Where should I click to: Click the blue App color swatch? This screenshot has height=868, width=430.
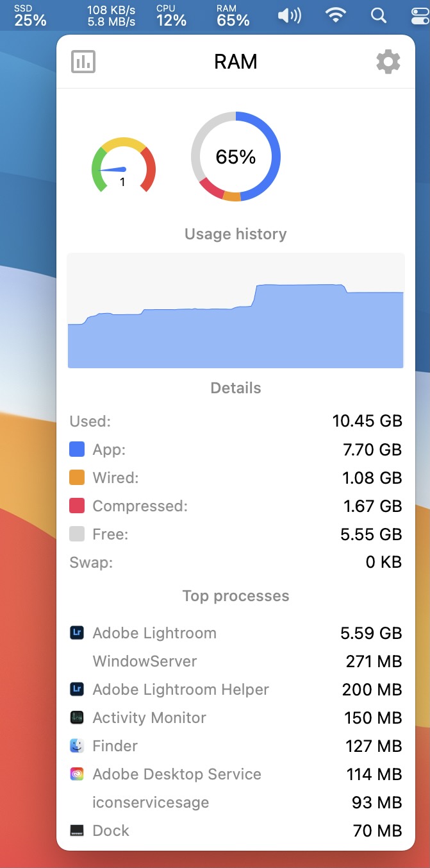pyautogui.click(x=77, y=450)
